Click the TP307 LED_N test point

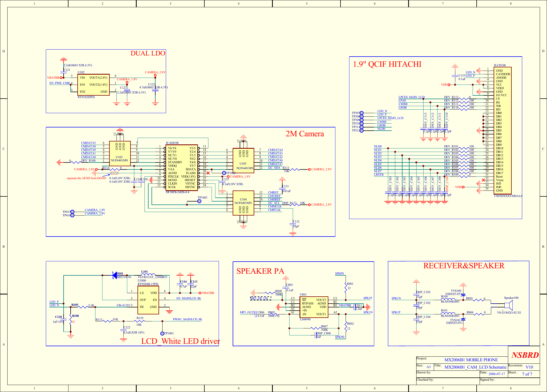[361, 112]
